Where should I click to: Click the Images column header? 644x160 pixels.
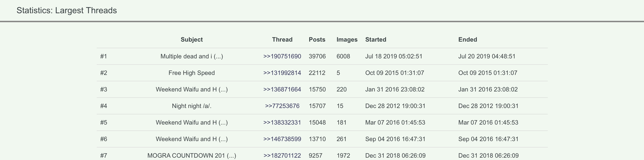tap(347, 39)
